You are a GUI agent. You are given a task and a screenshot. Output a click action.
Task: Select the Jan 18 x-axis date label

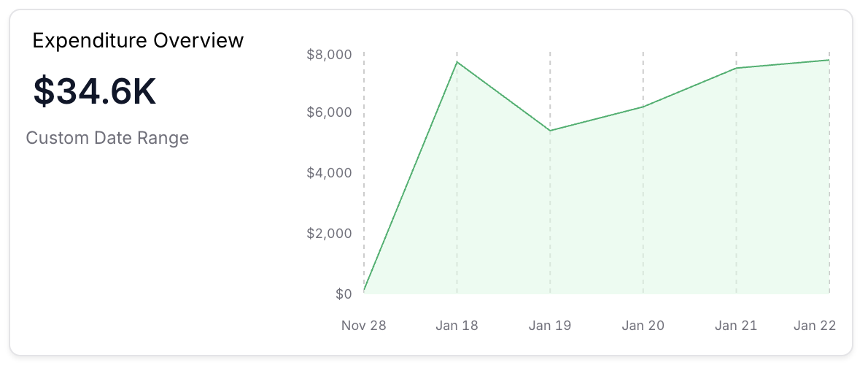[x=457, y=326]
